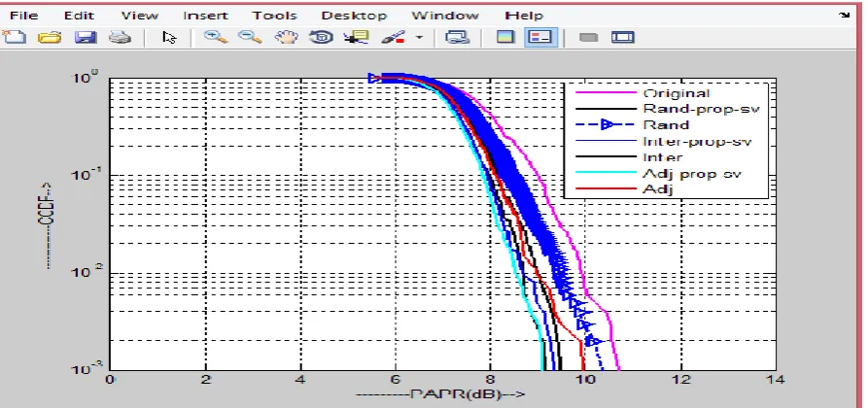Select the 'Rand' legend entry
The height and width of the screenshot is (408, 868).
666,124
